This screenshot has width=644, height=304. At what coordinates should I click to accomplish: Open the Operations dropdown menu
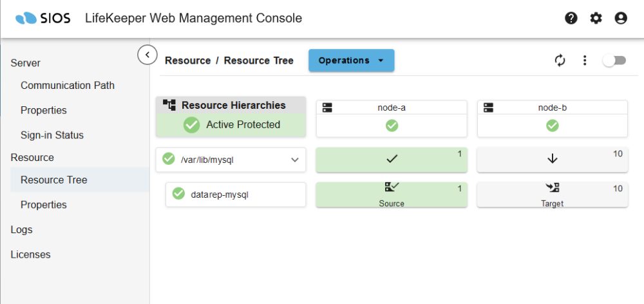point(351,61)
